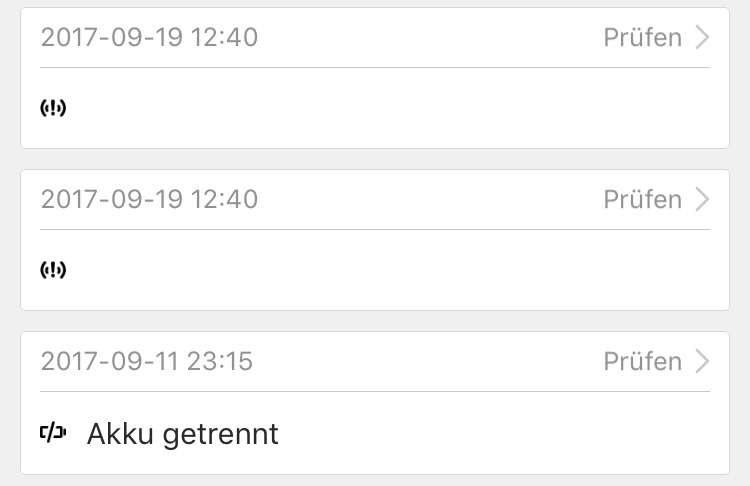The width and height of the screenshot is (750, 486).
Task: Select the 2017-09-11 23:15 timestamp
Action: (x=147, y=362)
